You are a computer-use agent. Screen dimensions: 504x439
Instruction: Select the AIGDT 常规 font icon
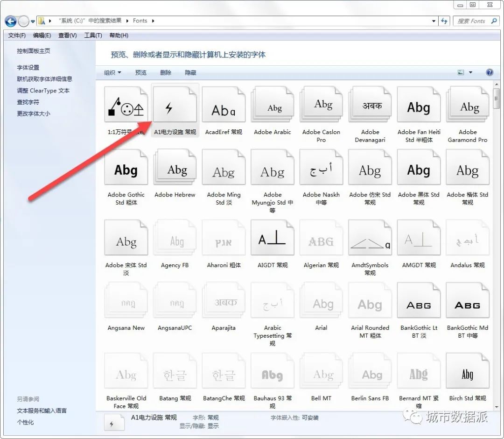(273, 237)
